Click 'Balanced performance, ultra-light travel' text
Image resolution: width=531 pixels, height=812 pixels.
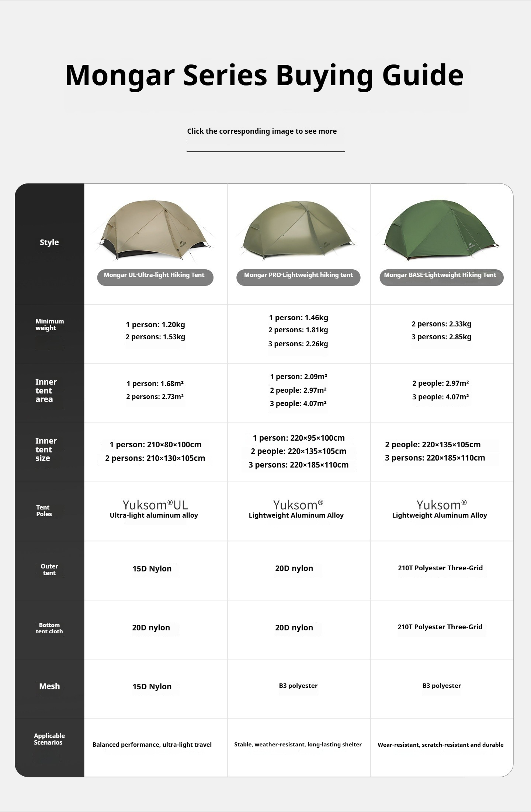tap(152, 745)
